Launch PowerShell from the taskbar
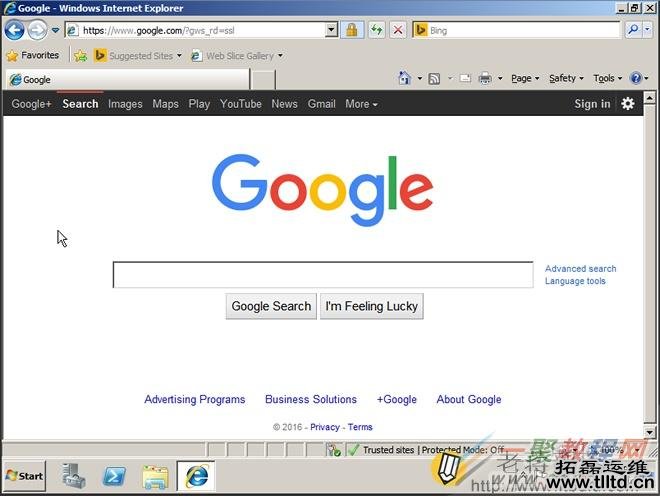 (x=114, y=476)
